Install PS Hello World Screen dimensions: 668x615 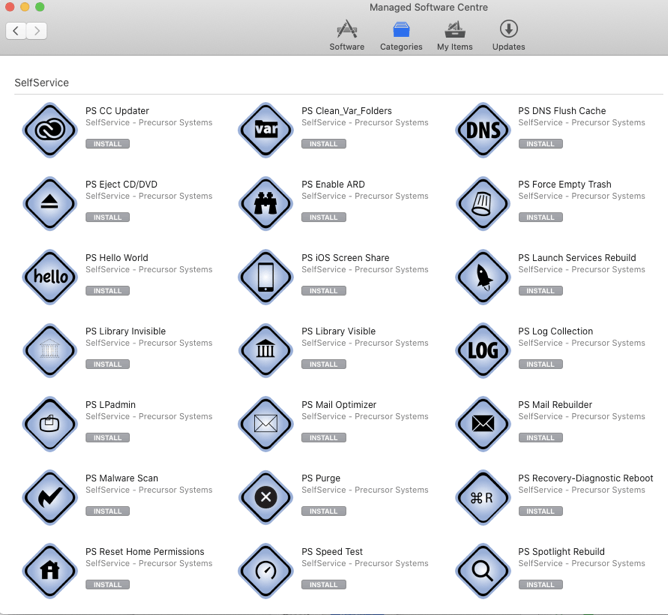107,291
